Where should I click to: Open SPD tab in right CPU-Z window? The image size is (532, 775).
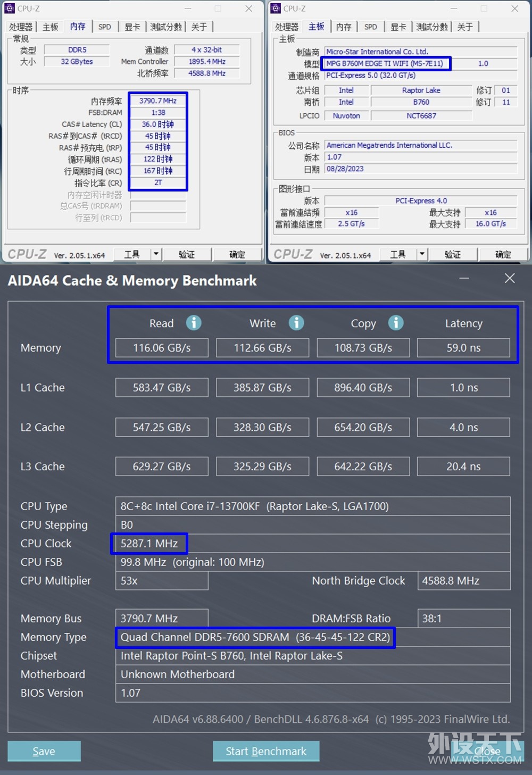click(371, 27)
